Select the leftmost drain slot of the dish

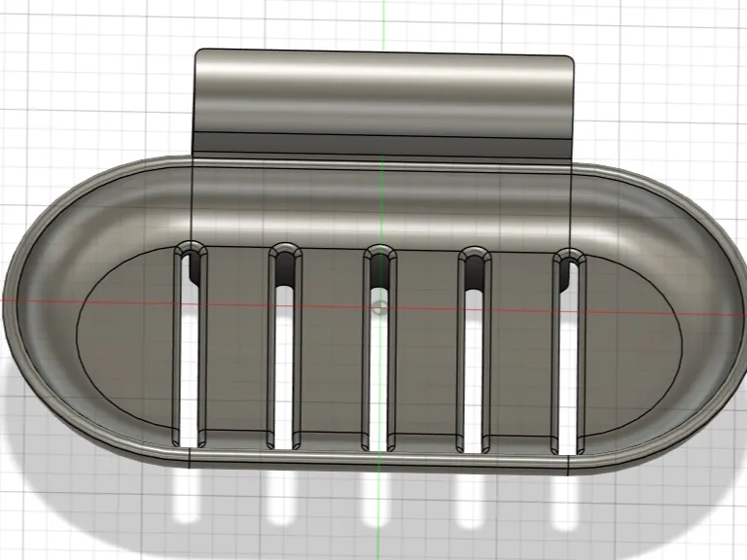click(190, 345)
